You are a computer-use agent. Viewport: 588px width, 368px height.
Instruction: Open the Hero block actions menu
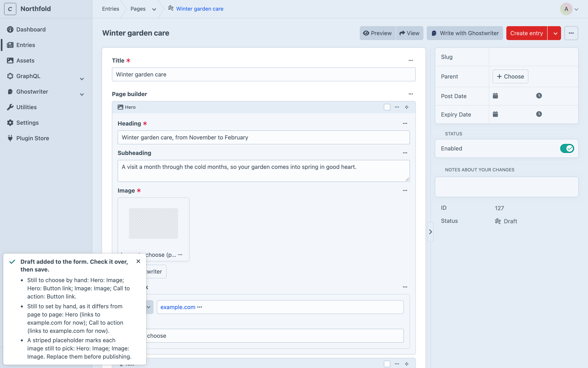click(397, 107)
